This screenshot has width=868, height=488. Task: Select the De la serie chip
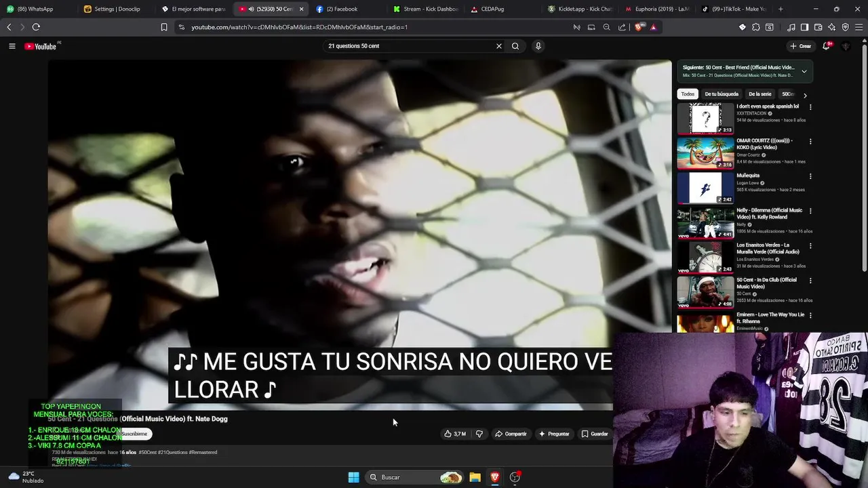[x=760, y=94]
